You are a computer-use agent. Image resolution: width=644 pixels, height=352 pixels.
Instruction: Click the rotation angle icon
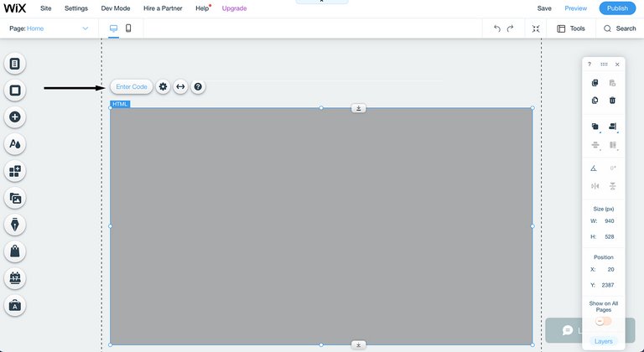click(x=594, y=168)
